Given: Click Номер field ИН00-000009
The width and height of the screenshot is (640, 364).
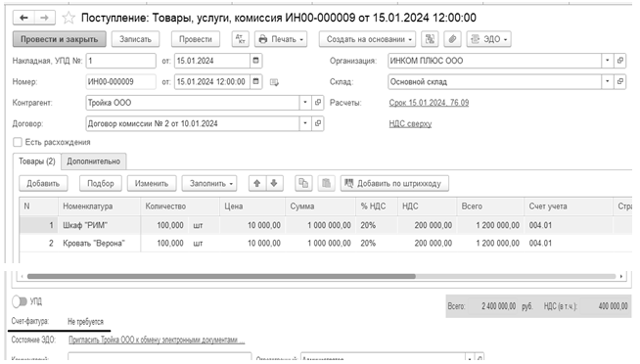Looking at the screenshot, I should (x=120, y=81).
